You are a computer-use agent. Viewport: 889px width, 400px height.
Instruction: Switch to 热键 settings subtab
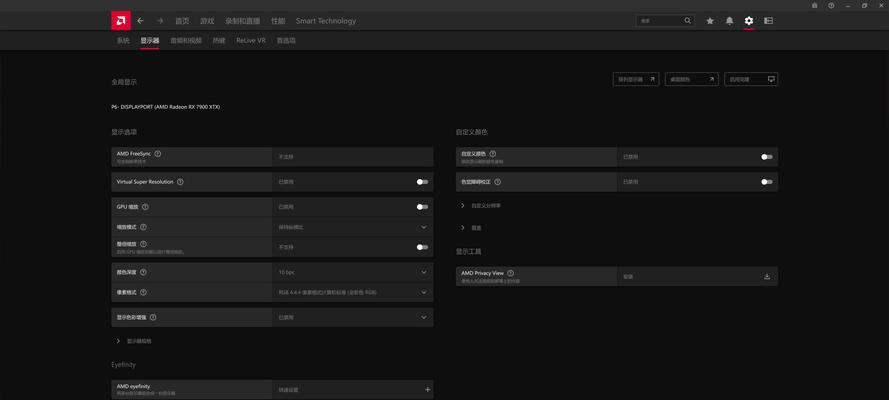(219, 41)
